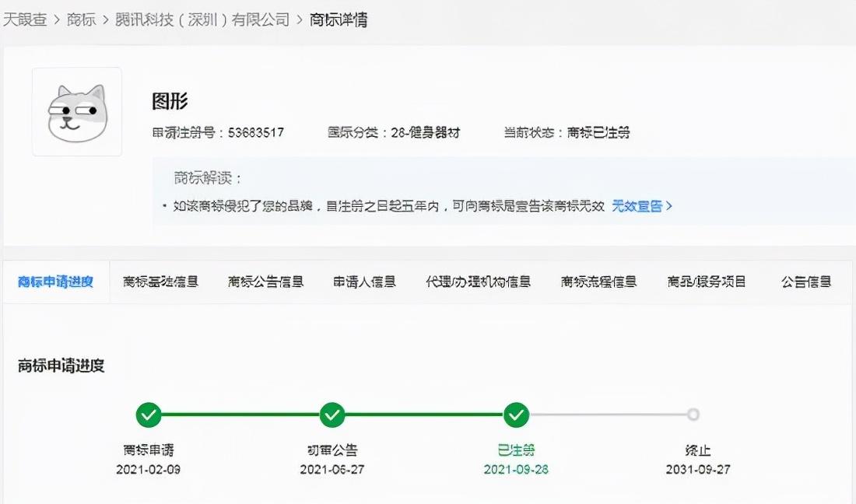Click the progress bar between 初审公告 and 已生效
The image size is (856, 504).
point(424,415)
